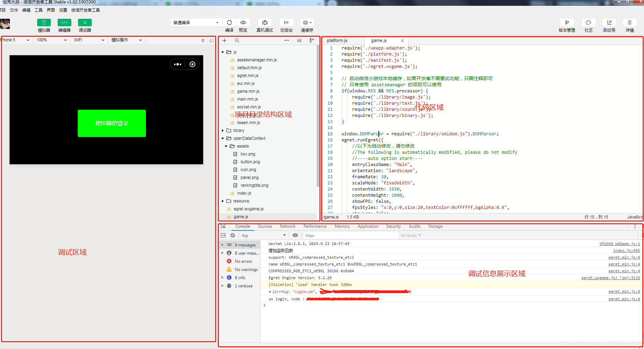Collapse the assets folder
Viewport: 644px width, 349px height.
(x=226, y=146)
